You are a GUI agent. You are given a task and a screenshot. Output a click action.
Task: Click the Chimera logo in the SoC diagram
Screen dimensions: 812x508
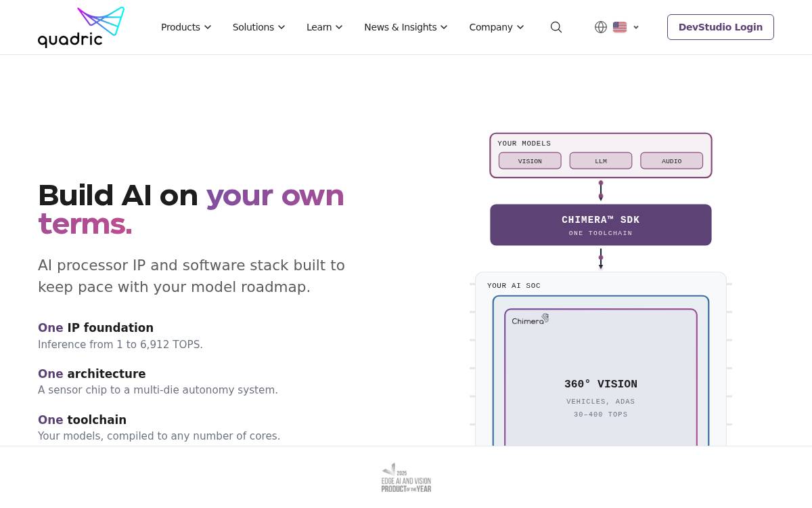click(531, 319)
